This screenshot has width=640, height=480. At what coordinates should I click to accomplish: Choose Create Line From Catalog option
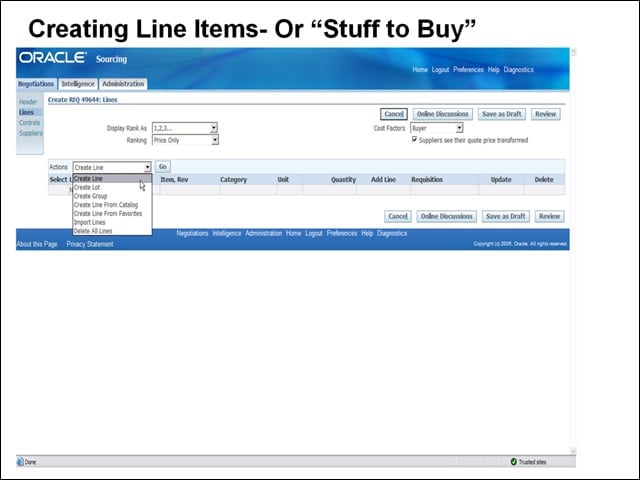[112, 205]
